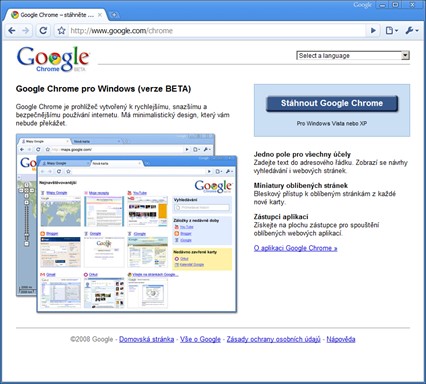Close the Google Chrome tab with the x
The height and width of the screenshot is (384, 426).
(100, 15)
